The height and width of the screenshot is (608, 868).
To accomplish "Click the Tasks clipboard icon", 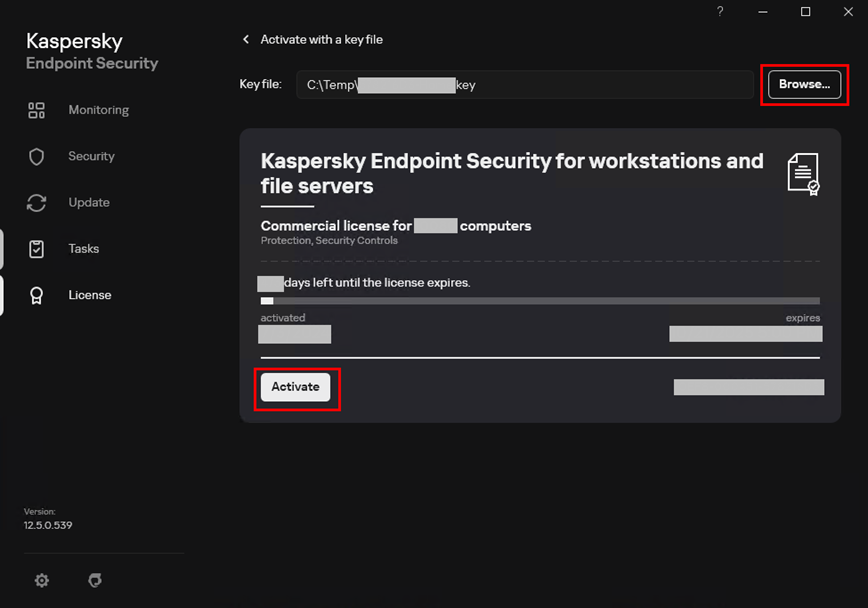I will (x=37, y=249).
